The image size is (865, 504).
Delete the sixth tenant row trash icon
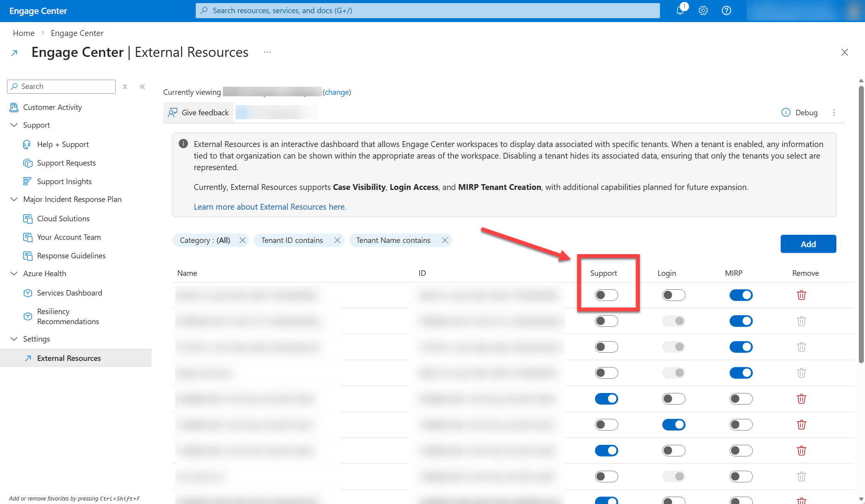pyautogui.click(x=802, y=425)
